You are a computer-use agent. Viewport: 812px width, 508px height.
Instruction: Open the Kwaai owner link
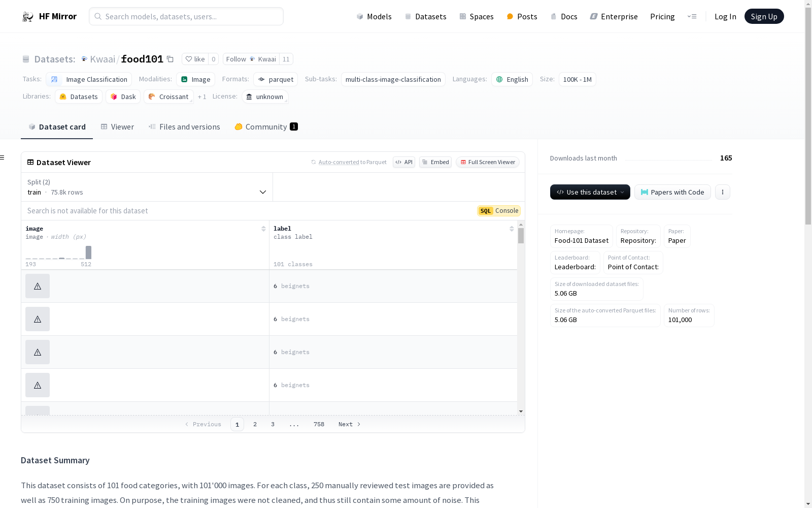pyautogui.click(x=103, y=59)
